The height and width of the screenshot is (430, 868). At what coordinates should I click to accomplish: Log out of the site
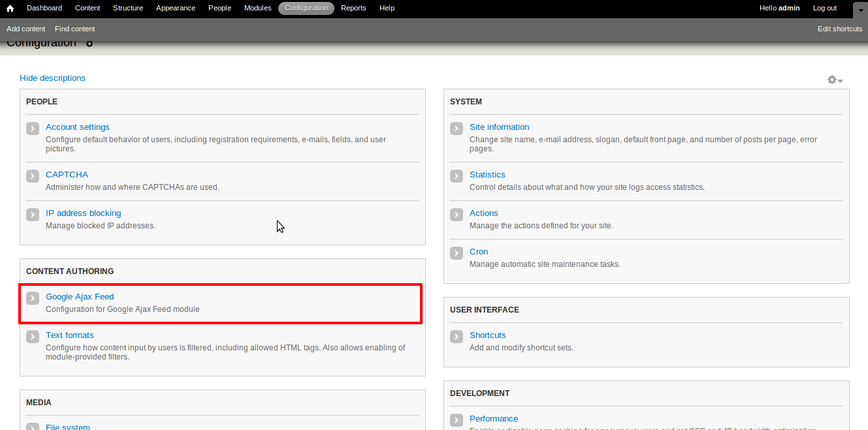(x=825, y=8)
